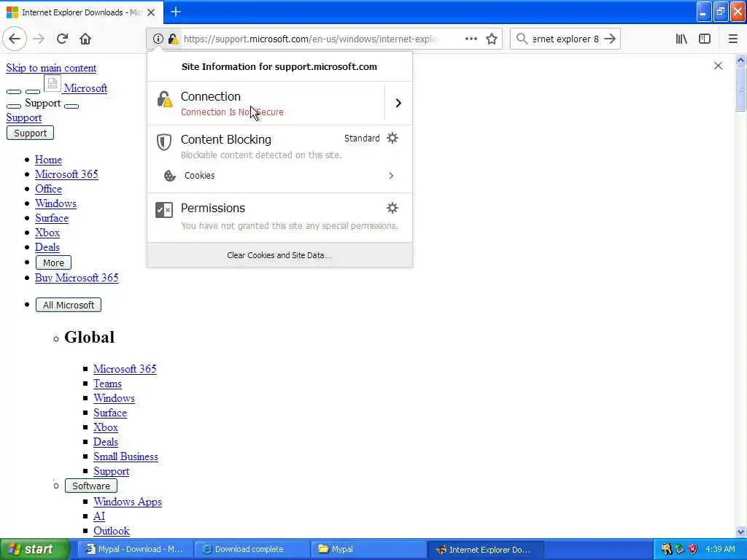Expand Connection details arrow
Image resolution: width=747 pixels, height=560 pixels.
398,103
